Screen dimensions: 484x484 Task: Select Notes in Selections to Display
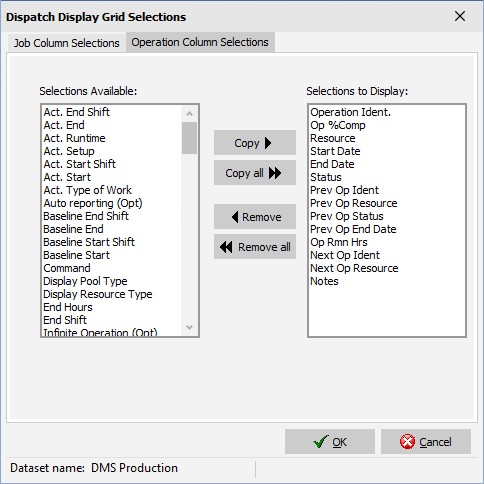(x=324, y=281)
